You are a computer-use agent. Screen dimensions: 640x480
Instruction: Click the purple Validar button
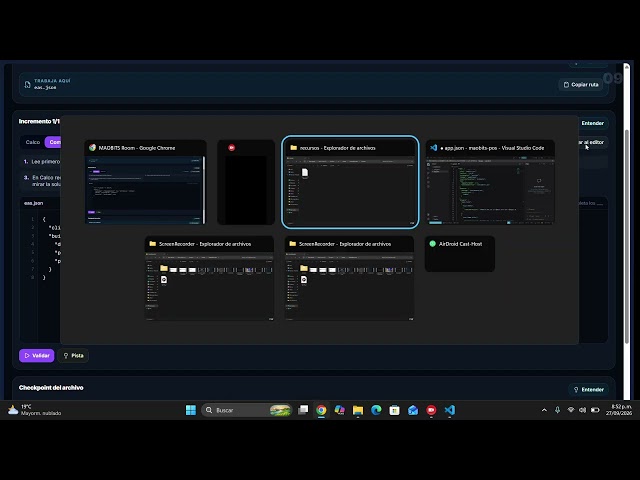pos(36,356)
